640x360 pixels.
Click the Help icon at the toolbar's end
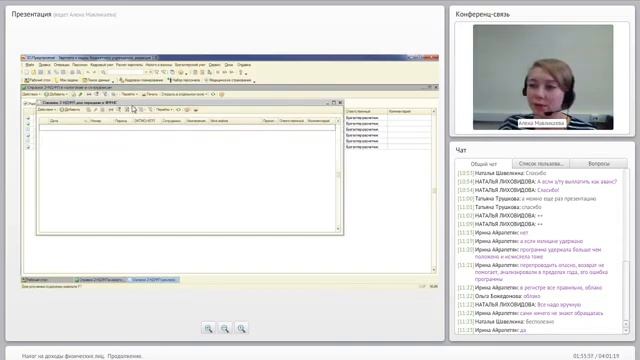pyautogui.click(x=241, y=72)
